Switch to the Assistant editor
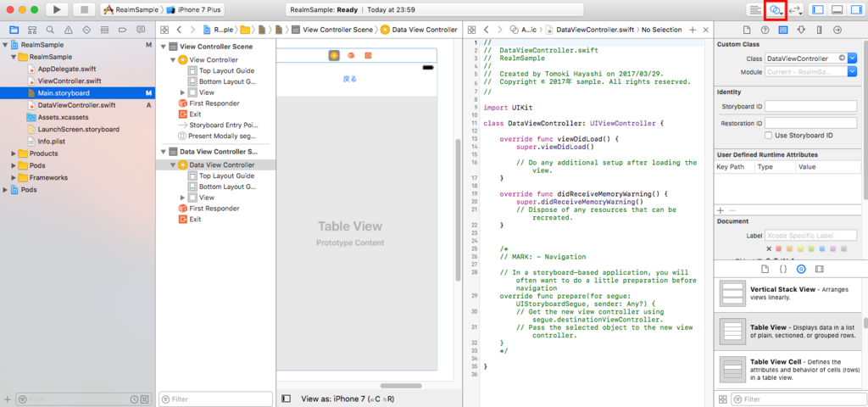 tap(776, 9)
